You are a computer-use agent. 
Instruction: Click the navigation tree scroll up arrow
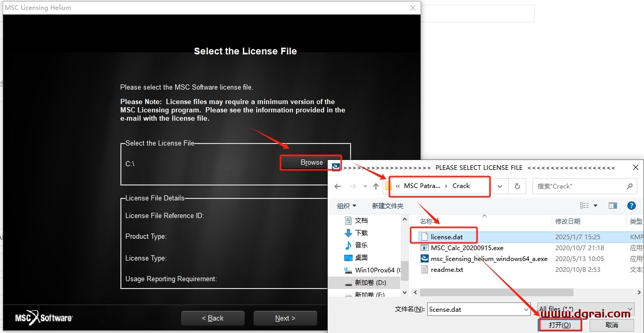[x=405, y=219]
